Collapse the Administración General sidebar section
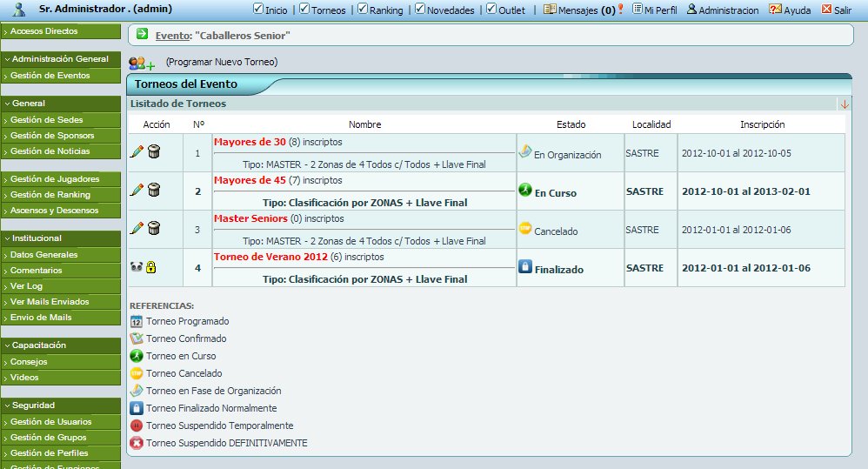 (x=60, y=59)
